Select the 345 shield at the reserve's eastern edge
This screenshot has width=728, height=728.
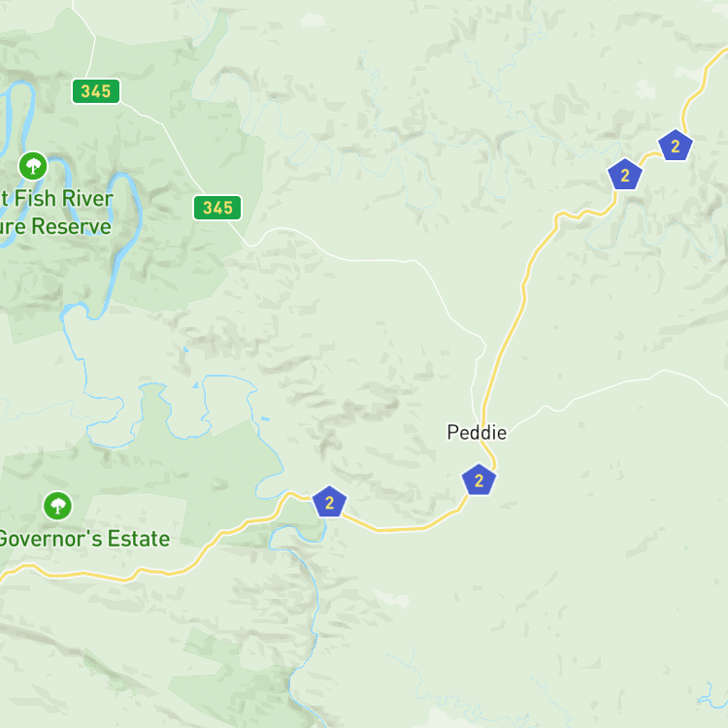(x=217, y=208)
